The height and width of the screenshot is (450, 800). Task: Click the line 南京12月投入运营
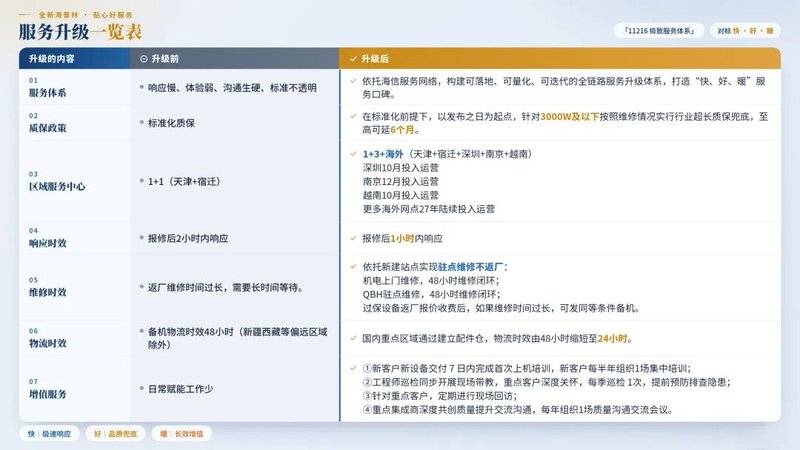(x=401, y=181)
